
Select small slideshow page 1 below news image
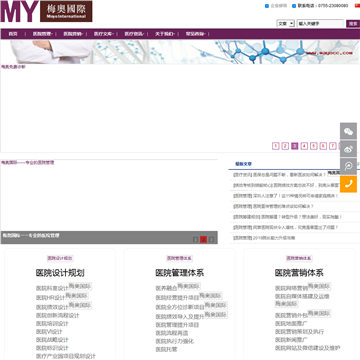point(196,239)
